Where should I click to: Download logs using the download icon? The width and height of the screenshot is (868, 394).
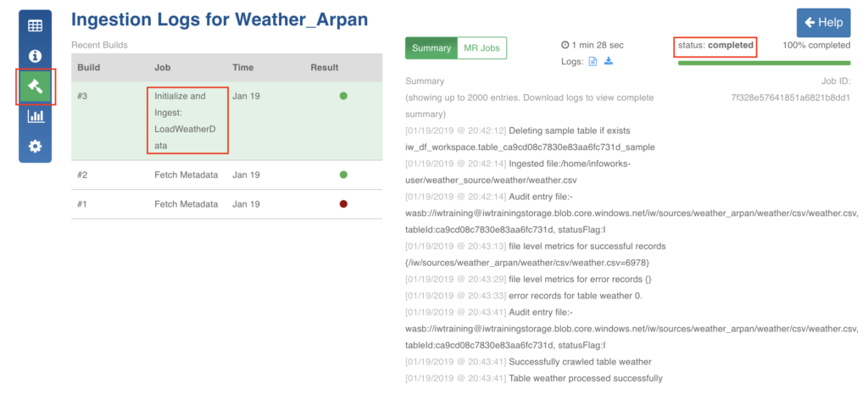pyautogui.click(x=608, y=62)
